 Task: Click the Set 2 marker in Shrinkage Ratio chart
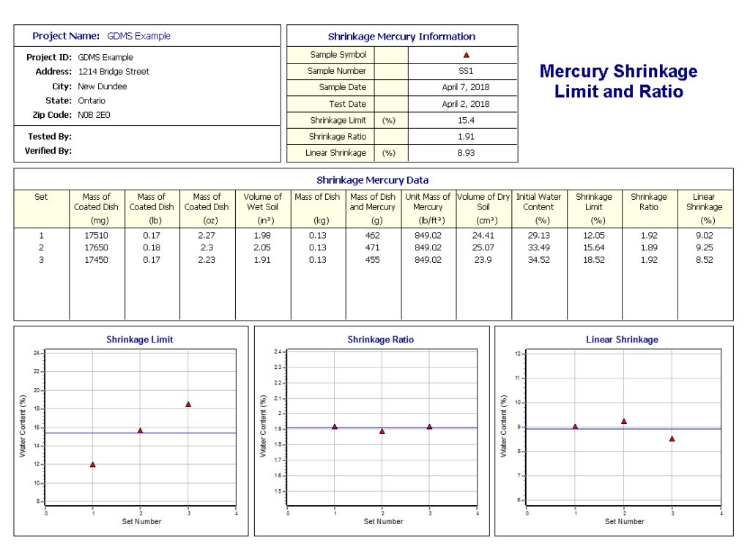coord(382,431)
